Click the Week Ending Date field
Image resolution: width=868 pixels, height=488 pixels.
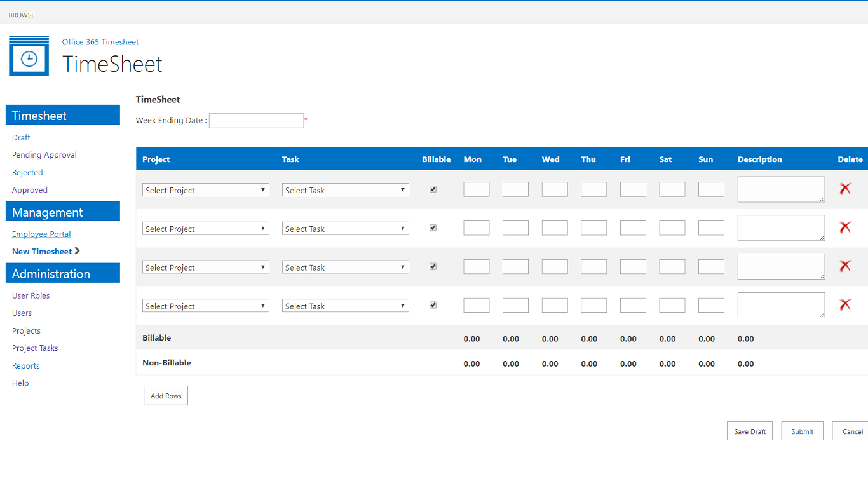point(256,120)
